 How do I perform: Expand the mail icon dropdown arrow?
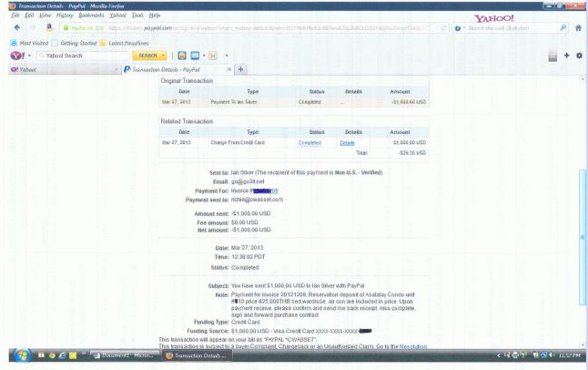point(204,56)
